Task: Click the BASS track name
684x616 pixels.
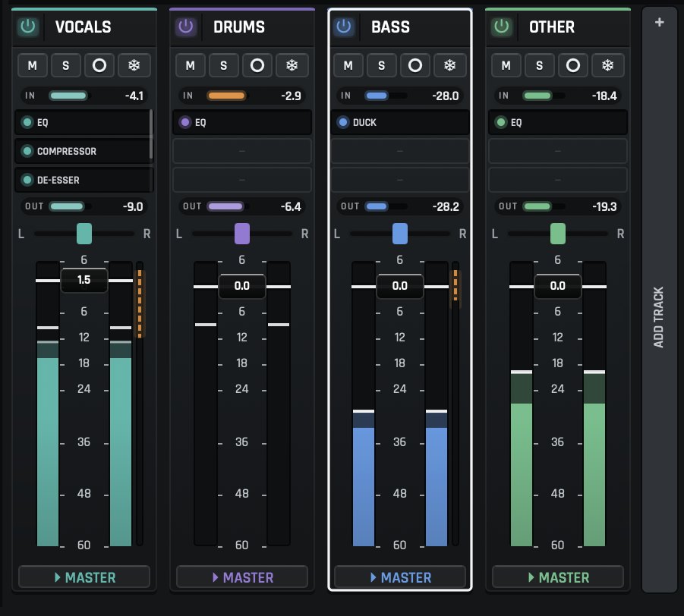Action: click(390, 27)
